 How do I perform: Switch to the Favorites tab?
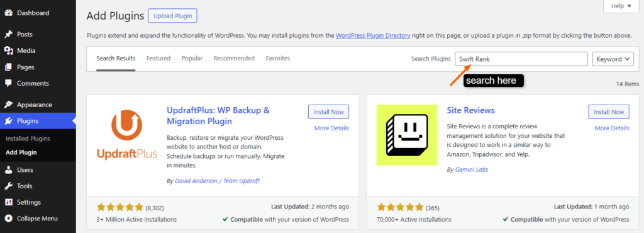coord(278,59)
